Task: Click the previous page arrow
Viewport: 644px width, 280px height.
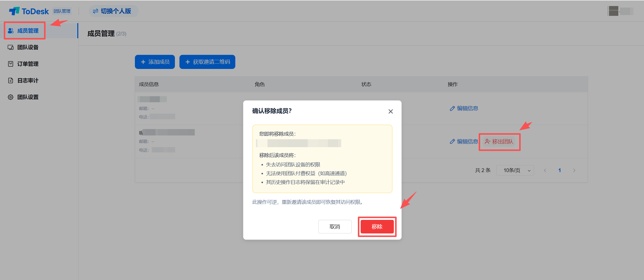Action: pyautogui.click(x=545, y=170)
